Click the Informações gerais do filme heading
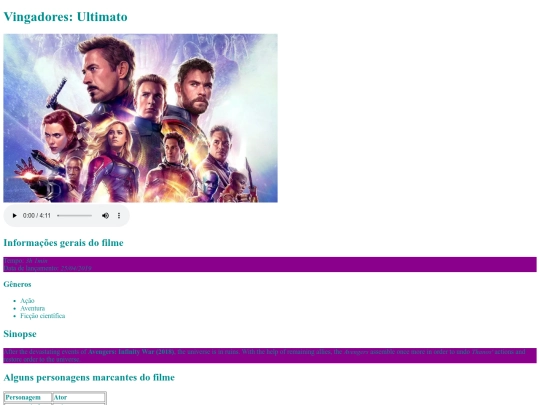Screen dimensions: 540x405 pyautogui.click(x=63, y=243)
